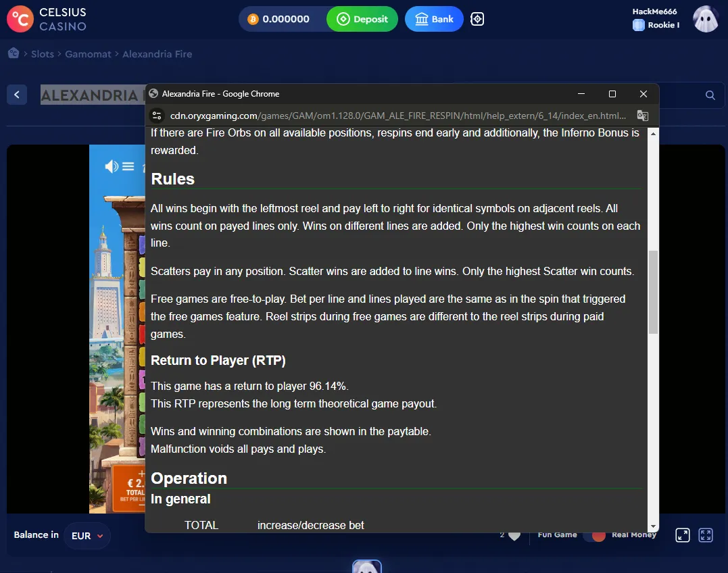
Task: View site information in popup address bar
Action: click(x=157, y=116)
